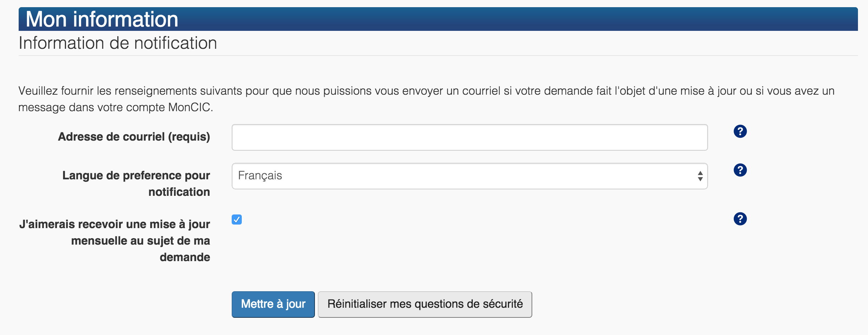Click the word "MonCIC" in the description
The width and height of the screenshot is (868, 335).
point(189,108)
